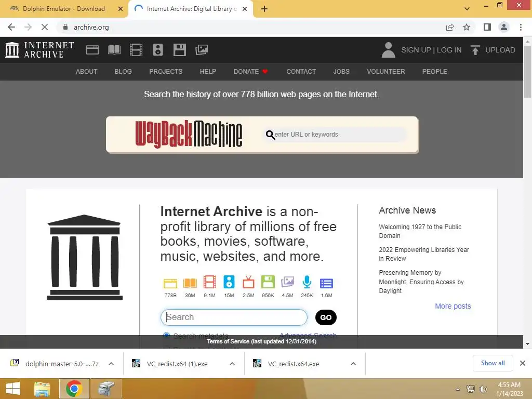Click the orange book icon labeled 36M
This screenshot has width=532, height=399.
click(190, 283)
